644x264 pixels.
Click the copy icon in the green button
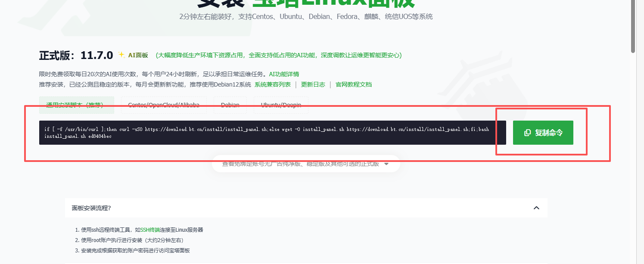[x=527, y=133]
